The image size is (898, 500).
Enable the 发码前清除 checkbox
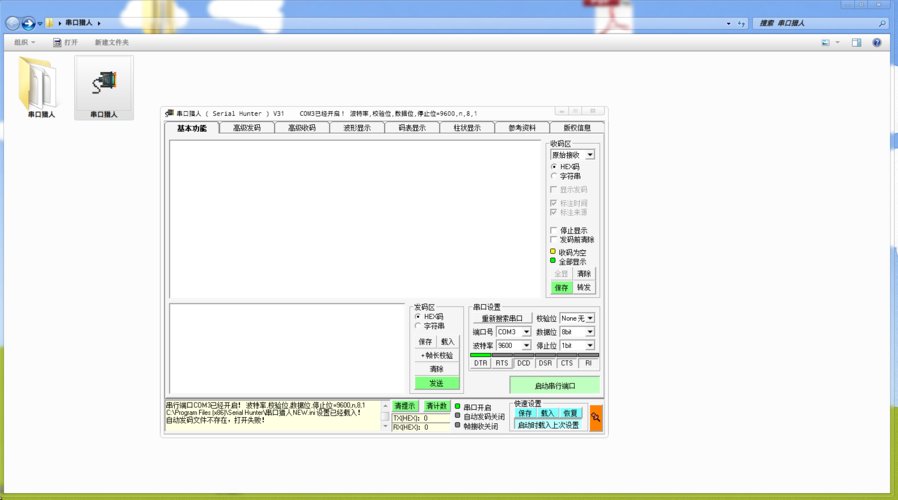(x=553, y=239)
